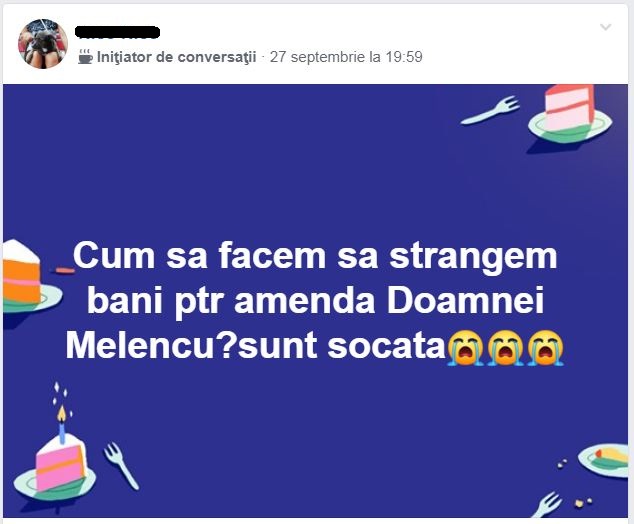Click the text "Melencu?sunt socata"
Viewport: 634px width, 524px height.
[x=255, y=346]
